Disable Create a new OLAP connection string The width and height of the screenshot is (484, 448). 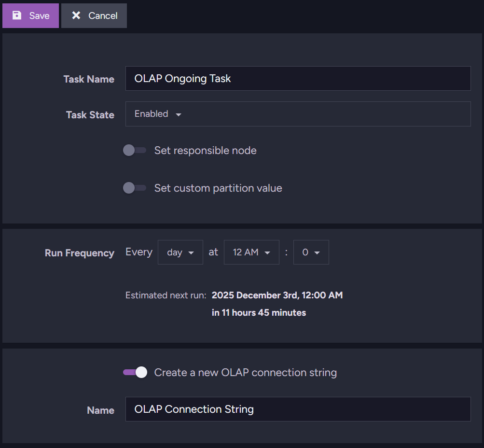point(135,372)
